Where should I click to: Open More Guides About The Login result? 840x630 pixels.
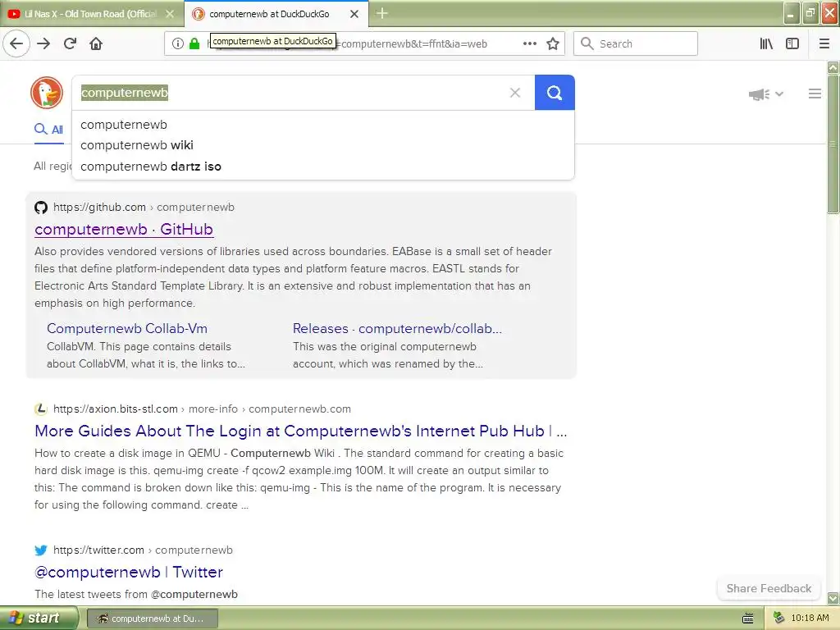coord(300,431)
